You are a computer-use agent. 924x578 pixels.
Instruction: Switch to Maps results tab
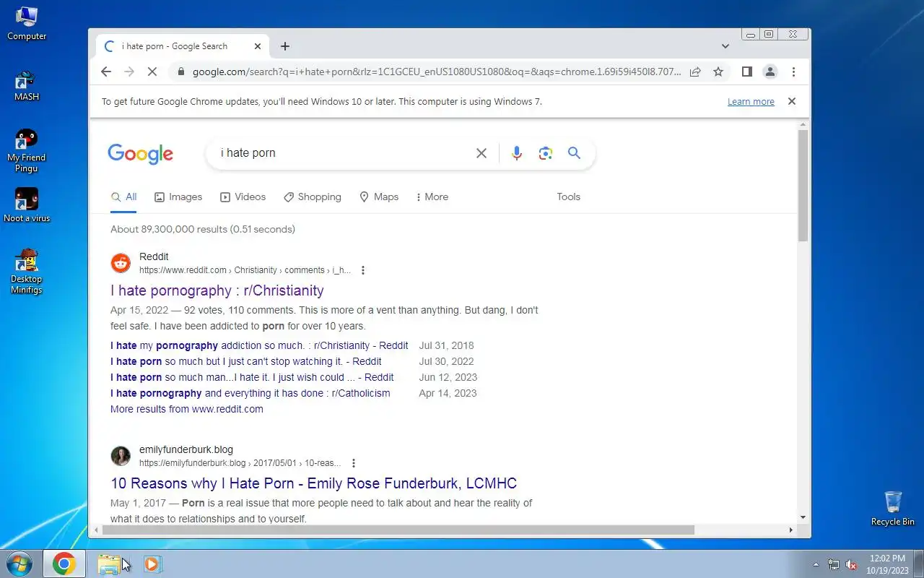(x=379, y=197)
